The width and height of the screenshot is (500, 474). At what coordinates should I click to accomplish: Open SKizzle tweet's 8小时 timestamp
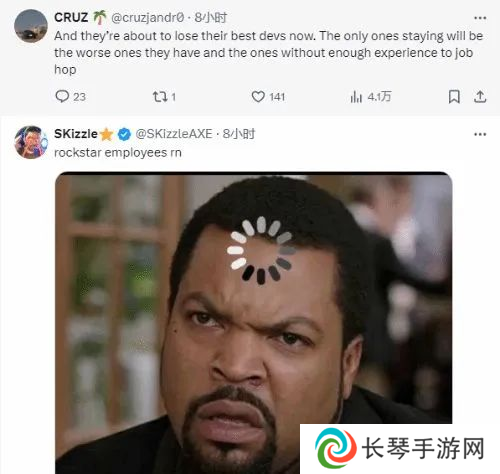click(x=239, y=134)
